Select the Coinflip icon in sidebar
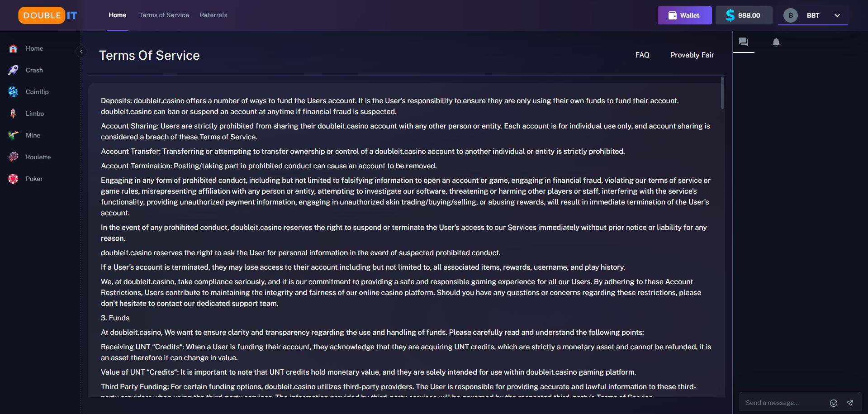This screenshot has height=414, width=868. point(13,92)
